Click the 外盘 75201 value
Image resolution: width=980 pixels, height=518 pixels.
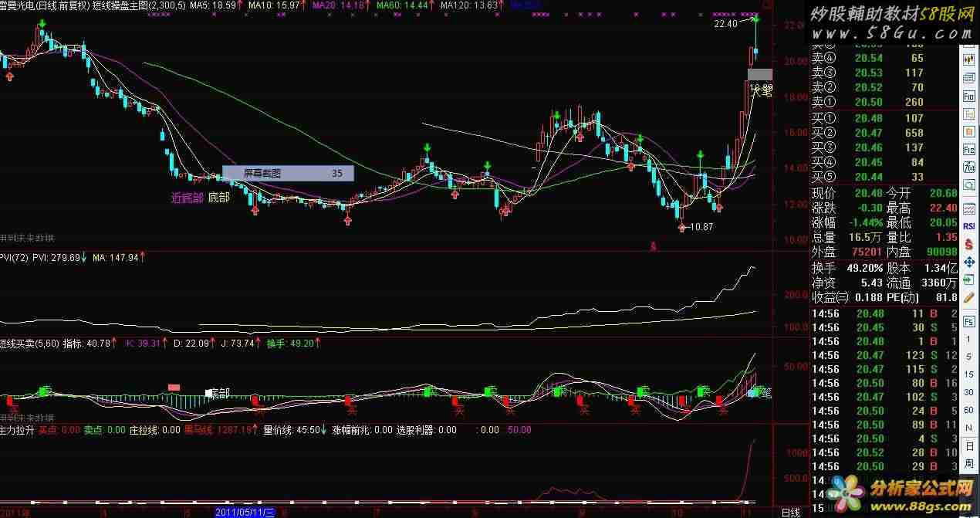click(x=865, y=252)
